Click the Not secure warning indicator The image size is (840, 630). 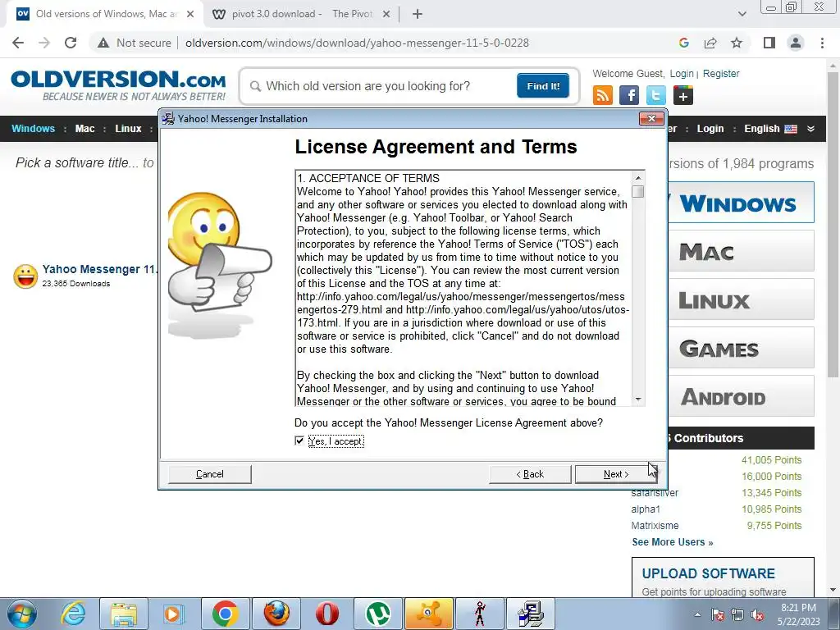[134, 43]
